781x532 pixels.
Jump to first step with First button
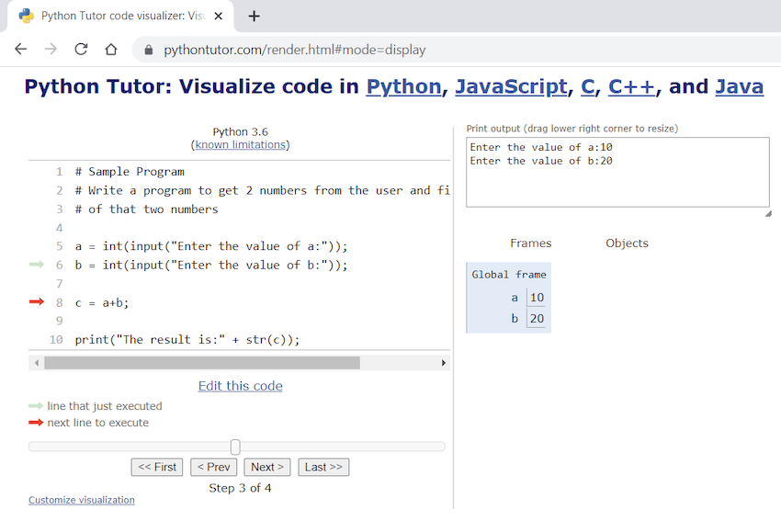coord(157,468)
